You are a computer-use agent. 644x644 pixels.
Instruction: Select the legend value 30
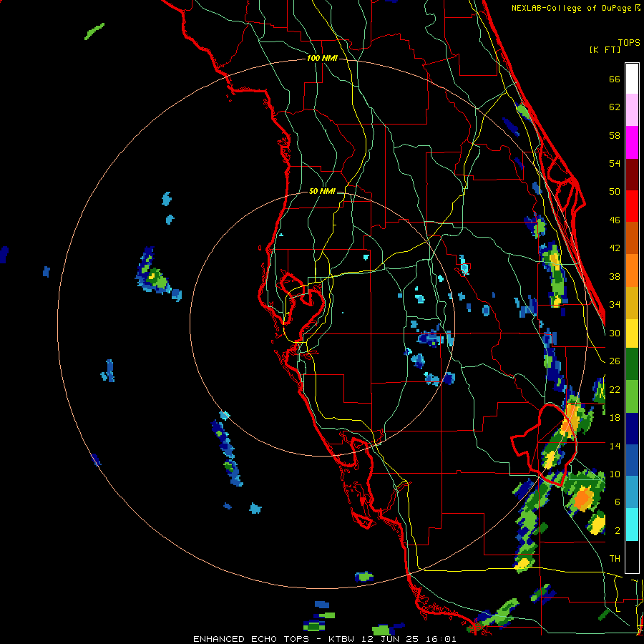click(x=615, y=333)
